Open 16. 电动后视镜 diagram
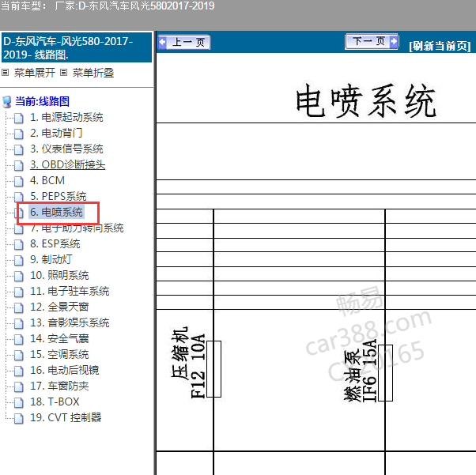Image resolution: width=476 pixels, height=475 pixels. (65, 370)
